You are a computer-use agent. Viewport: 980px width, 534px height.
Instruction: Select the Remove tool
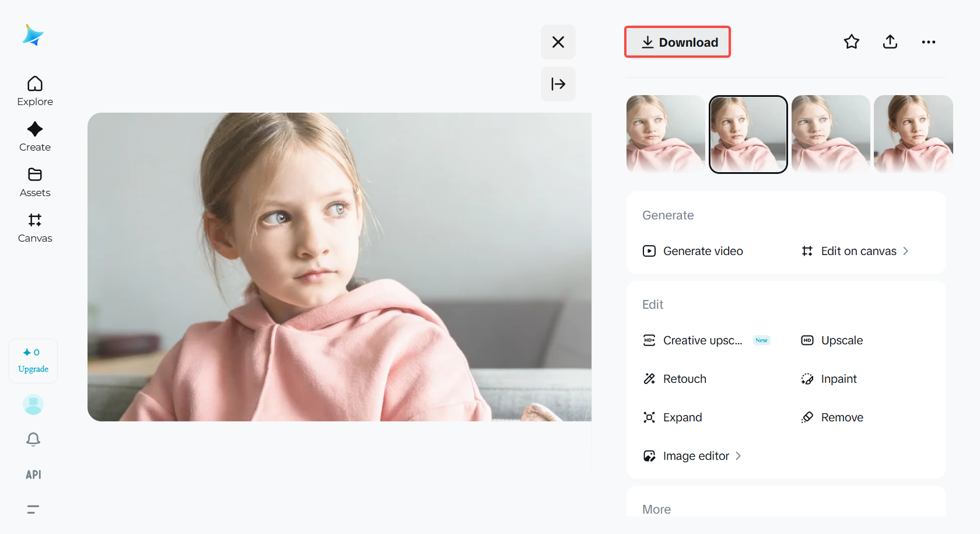[832, 417]
